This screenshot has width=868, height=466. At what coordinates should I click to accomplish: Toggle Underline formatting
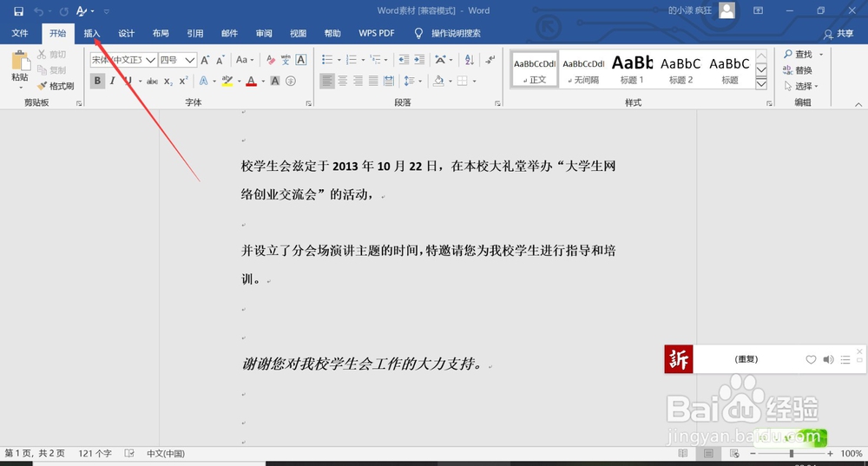[128, 82]
